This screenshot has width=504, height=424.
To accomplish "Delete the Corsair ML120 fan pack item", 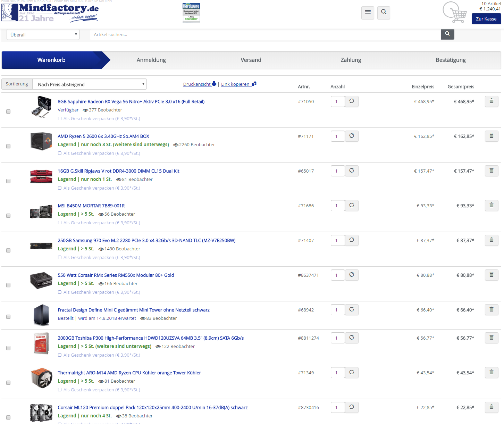I will (x=492, y=407).
